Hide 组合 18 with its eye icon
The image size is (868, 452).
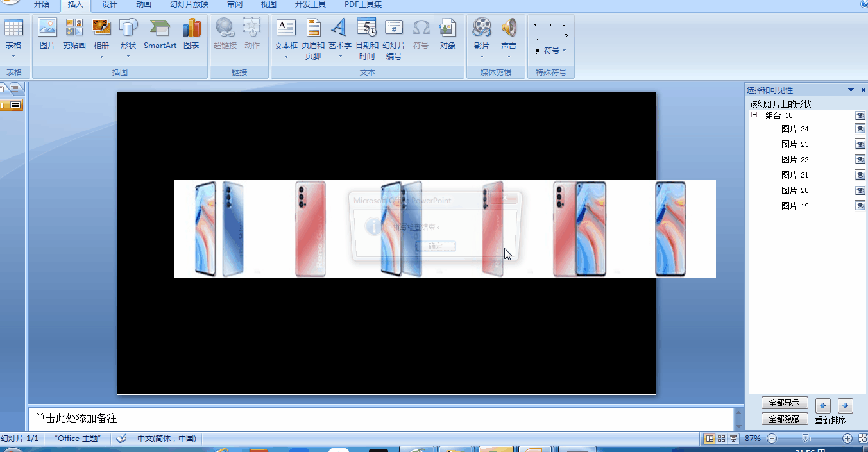click(860, 115)
